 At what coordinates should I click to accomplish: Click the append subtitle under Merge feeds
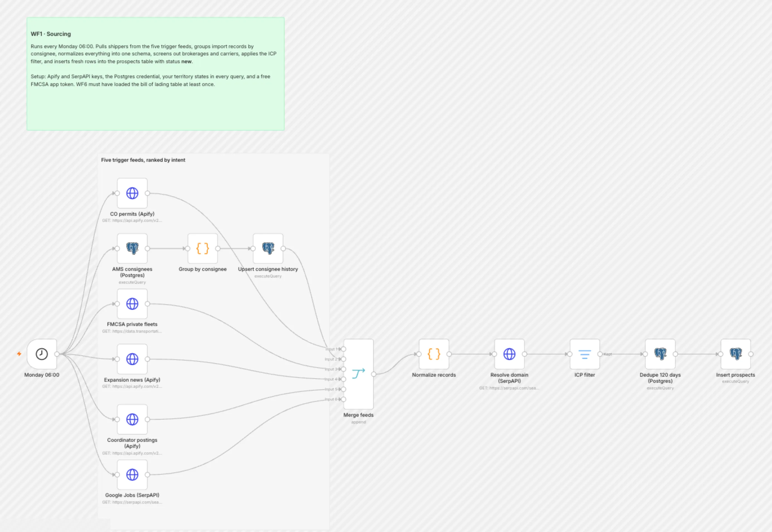358,422
